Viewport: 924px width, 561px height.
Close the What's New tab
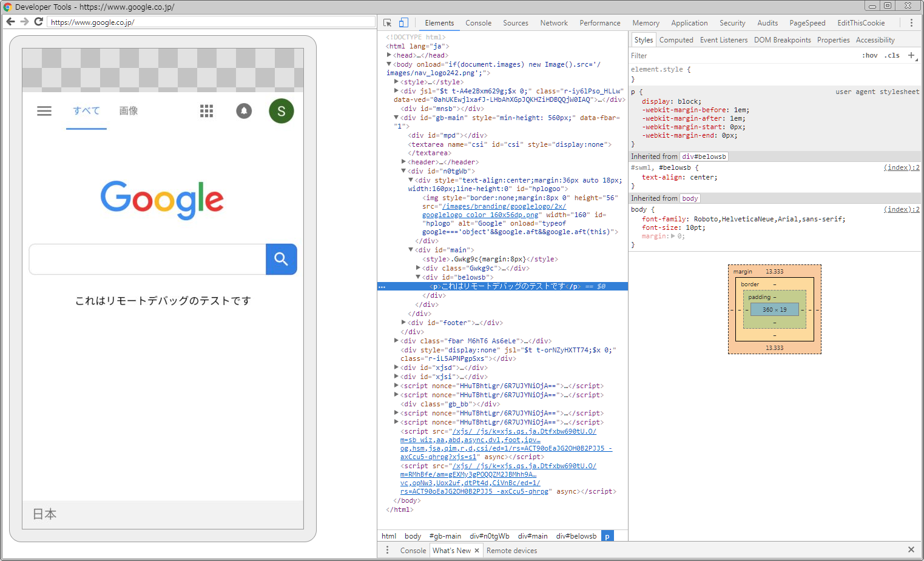[477, 551]
